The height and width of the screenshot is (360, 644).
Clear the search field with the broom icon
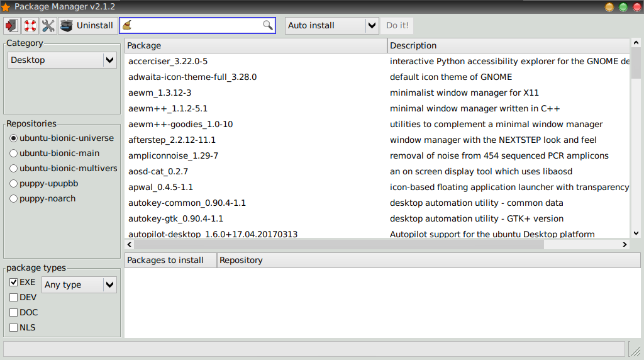(x=127, y=25)
